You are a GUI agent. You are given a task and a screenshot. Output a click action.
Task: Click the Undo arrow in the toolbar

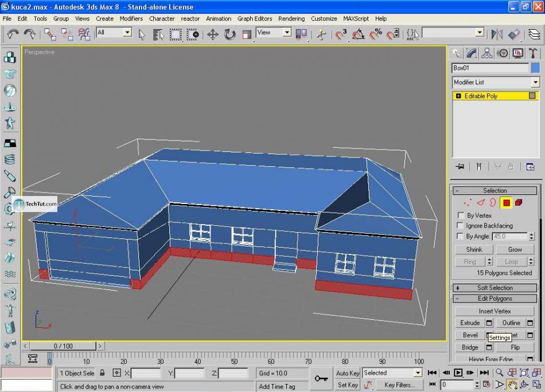[13, 34]
